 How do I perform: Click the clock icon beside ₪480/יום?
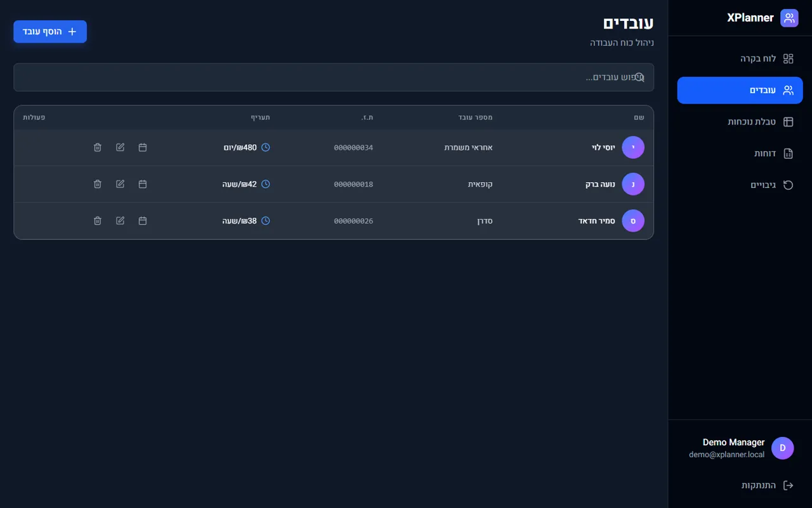coord(266,147)
